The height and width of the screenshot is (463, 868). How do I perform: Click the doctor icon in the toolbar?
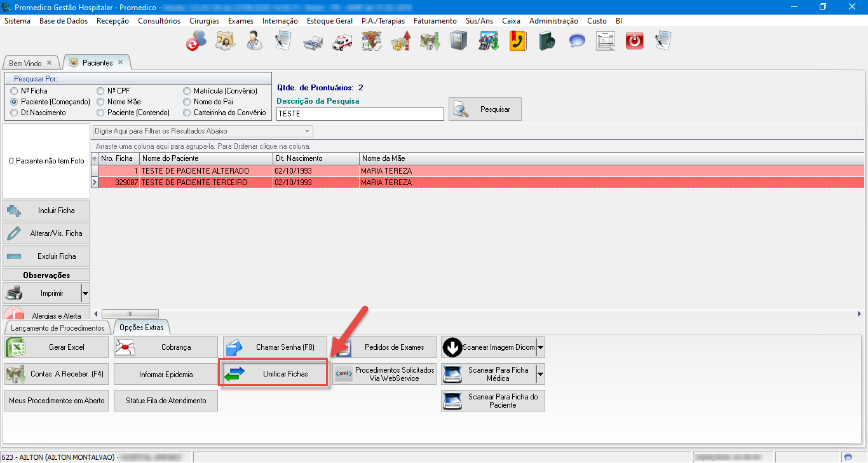(x=255, y=41)
